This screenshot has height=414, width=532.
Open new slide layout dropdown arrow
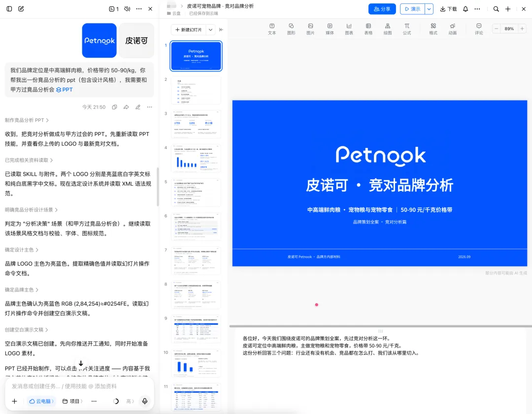(211, 30)
